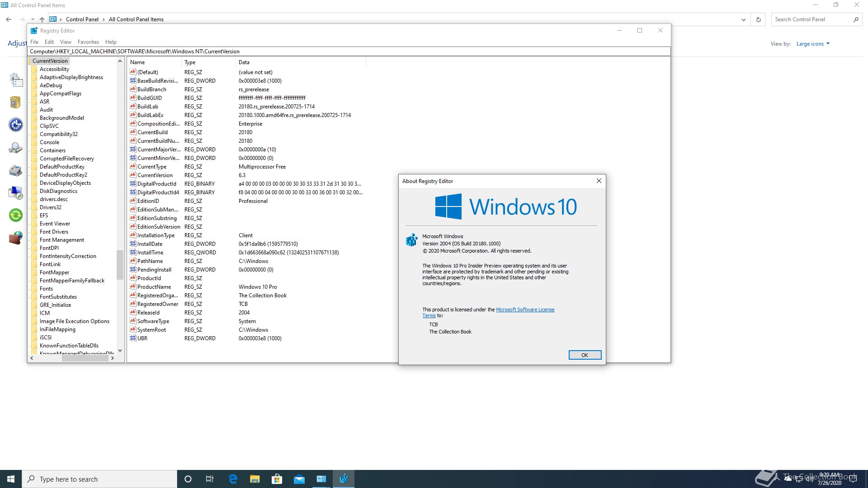Viewport: 868px width, 488px height.
Task: Click the search magnifier in Control Panel
Action: [x=855, y=19]
